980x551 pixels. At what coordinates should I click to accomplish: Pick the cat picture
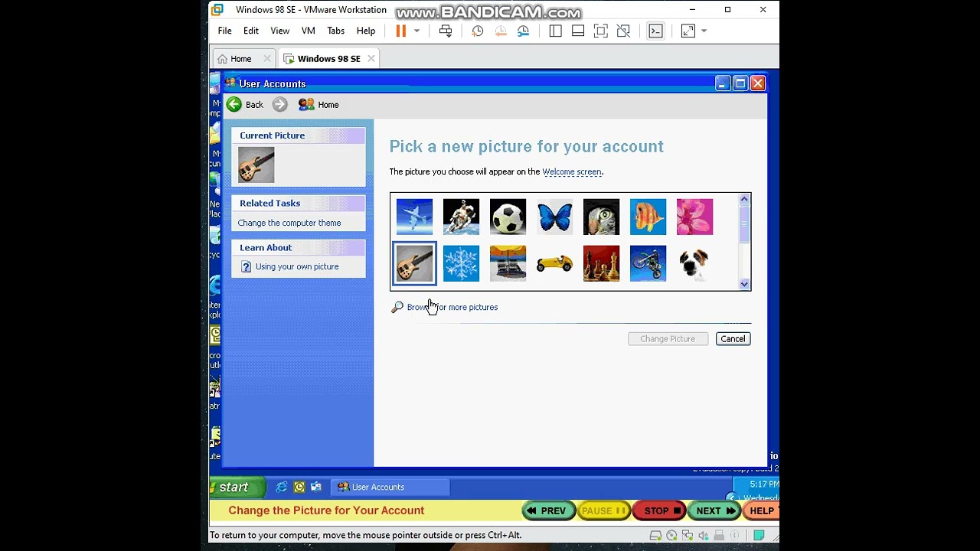click(x=601, y=217)
